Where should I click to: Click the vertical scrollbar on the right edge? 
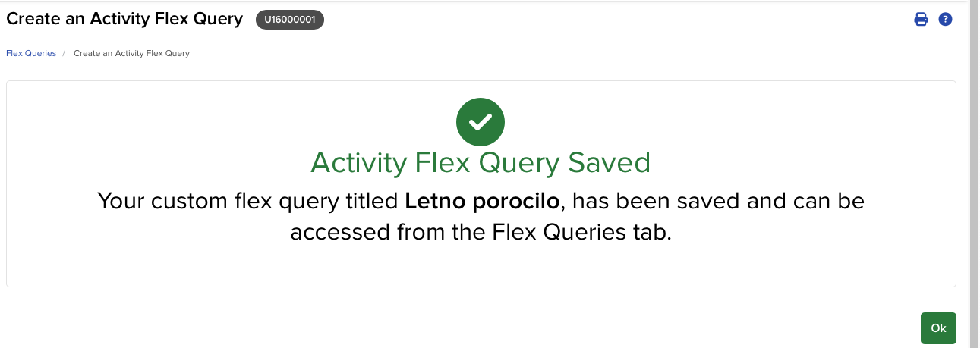[x=975, y=152]
